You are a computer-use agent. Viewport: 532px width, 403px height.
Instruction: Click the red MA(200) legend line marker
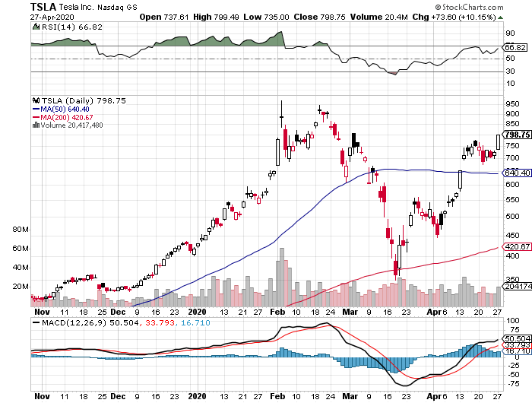pyautogui.click(x=36, y=117)
